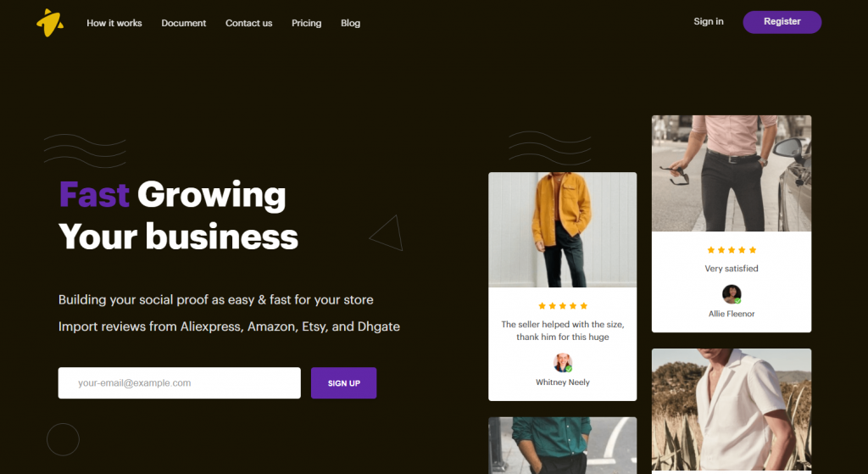Click Allie Fleenor's avatar icon
The height and width of the screenshot is (474, 868).
click(732, 294)
